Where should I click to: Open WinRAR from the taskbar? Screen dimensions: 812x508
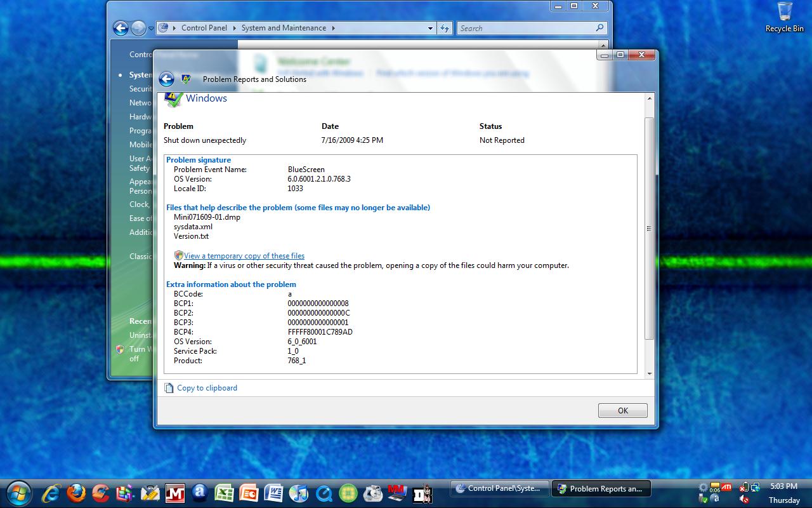pos(126,493)
